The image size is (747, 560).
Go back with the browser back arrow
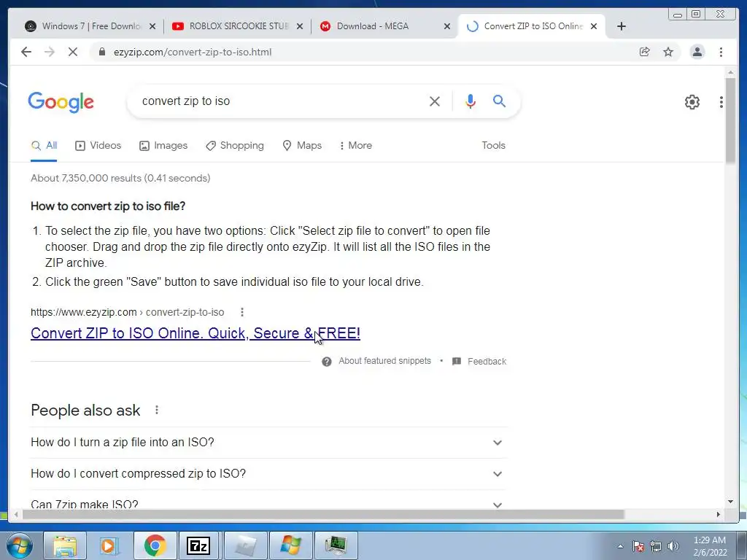click(26, 52)
